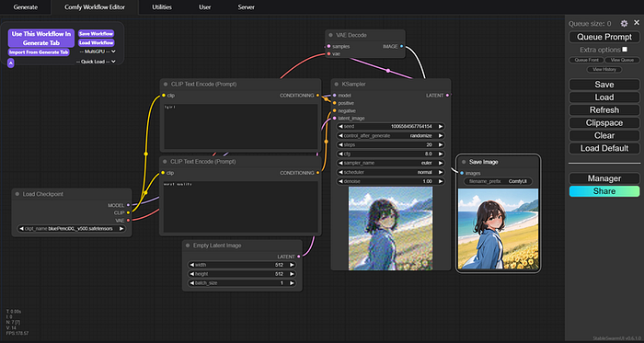Collapse the workflow buttons panel arrow
Screen dimensions: 644x343
11,63
